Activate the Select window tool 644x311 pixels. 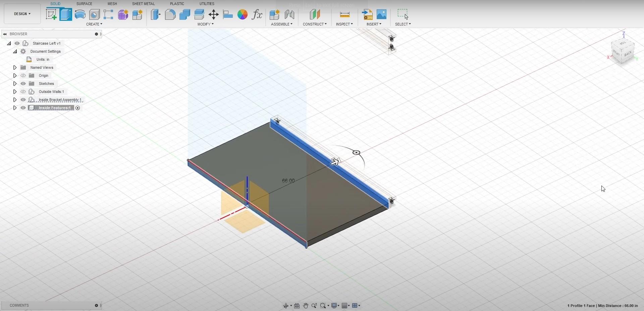(x=403, y=14)
